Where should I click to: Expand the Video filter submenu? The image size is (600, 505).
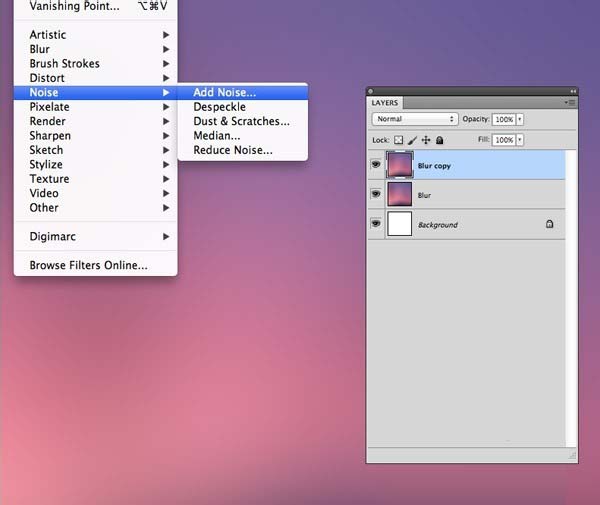[96, 193]
